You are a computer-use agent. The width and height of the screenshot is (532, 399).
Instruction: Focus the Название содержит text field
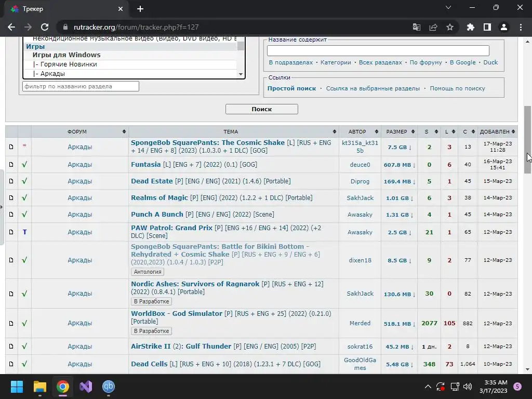tap(378, 50)
